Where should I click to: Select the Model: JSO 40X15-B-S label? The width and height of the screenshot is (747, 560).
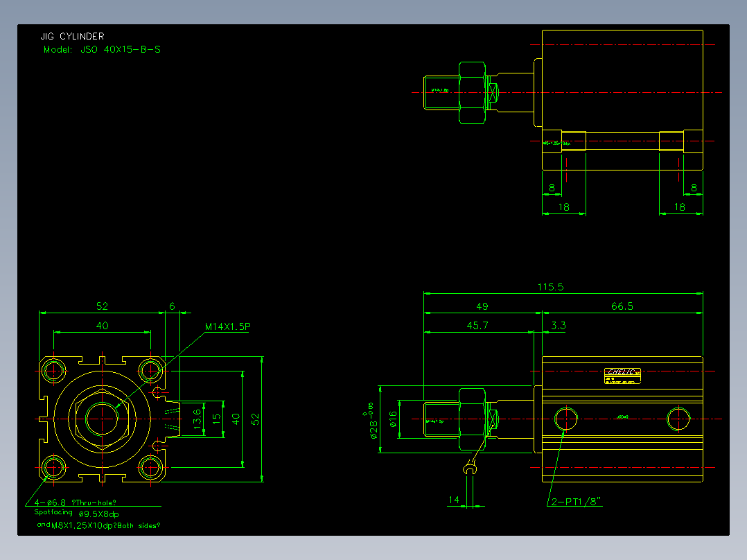[x=102, y=50]
